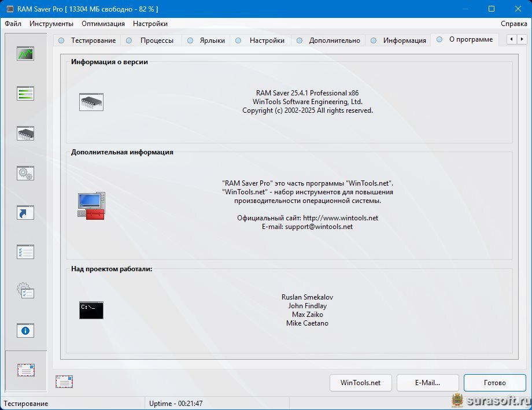
Task: Open the Справка menu
Action: click(513, 23)
